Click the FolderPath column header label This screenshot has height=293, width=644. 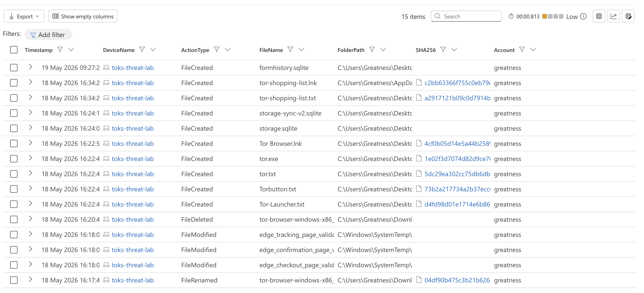(x=351, y=50)
